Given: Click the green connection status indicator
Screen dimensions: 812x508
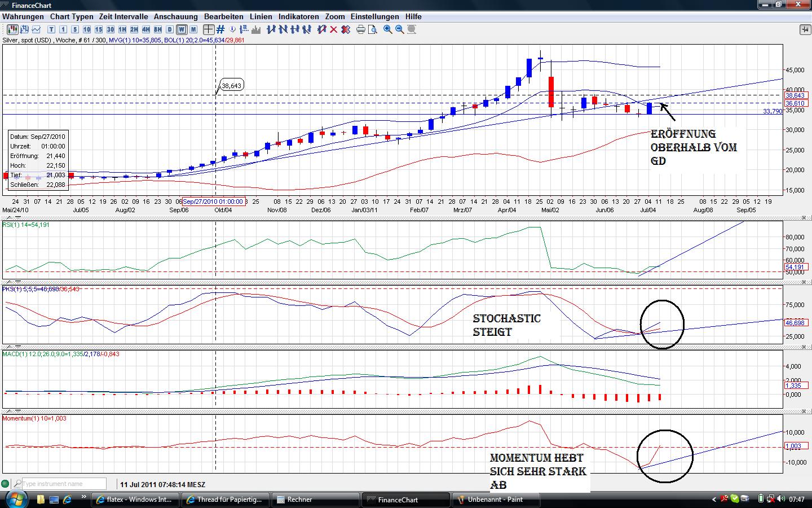Looking at the screenshot, I should [x=6, y=484].
